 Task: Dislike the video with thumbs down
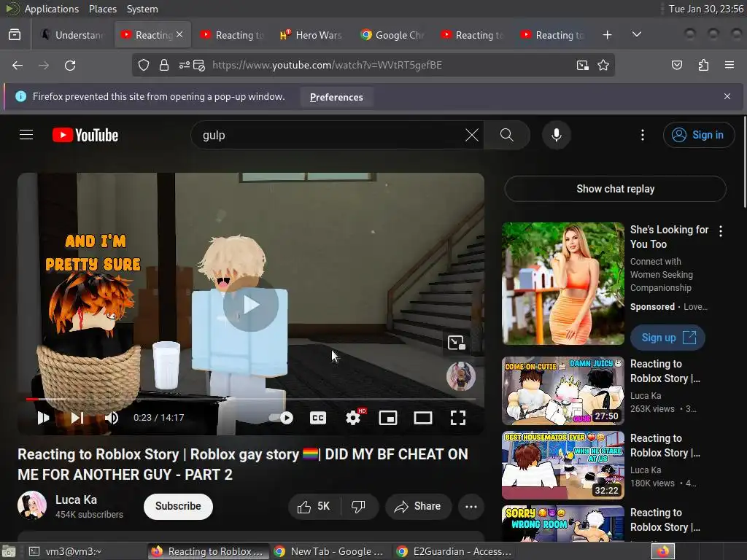358,507
